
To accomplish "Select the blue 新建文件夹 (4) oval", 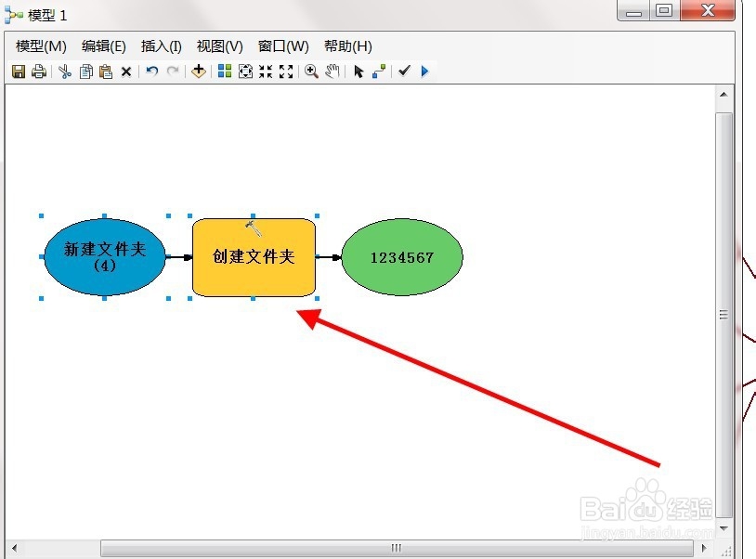I will pos(105,257).
